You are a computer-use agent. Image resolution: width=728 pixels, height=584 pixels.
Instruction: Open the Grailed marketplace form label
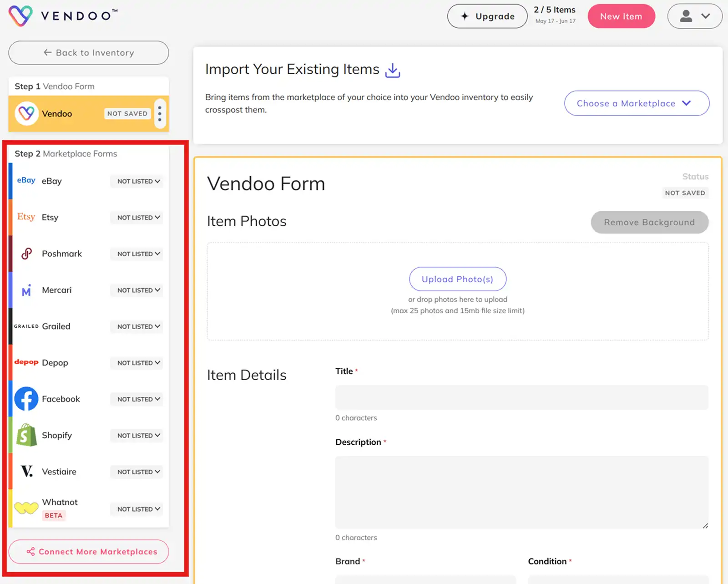tap(56, 326)
